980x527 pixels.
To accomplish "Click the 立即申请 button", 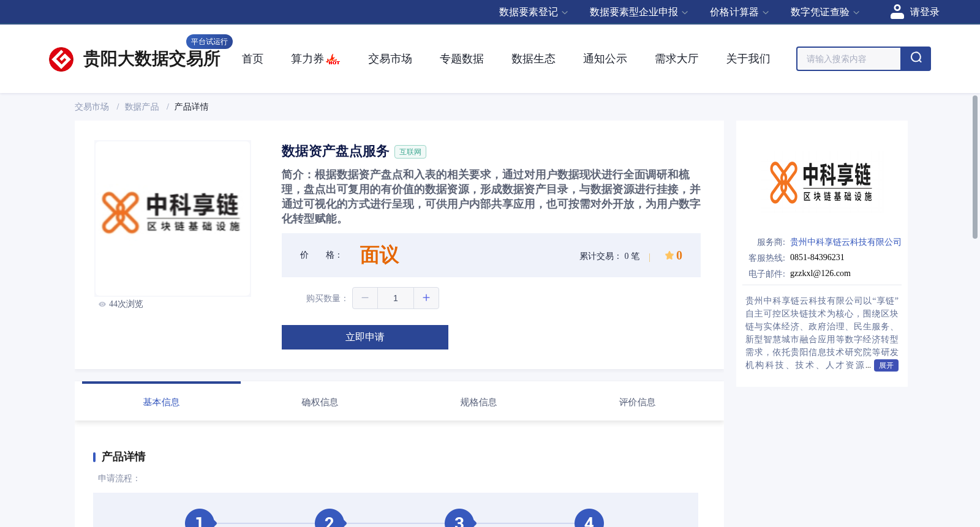I will pyautogui.click(x=365, y=337).
